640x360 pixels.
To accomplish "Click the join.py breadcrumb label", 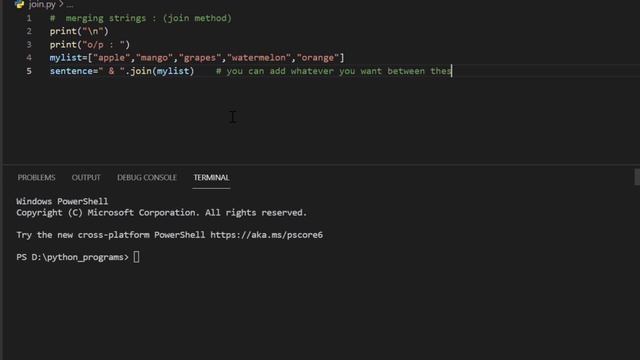I will (x=42, y=4).
